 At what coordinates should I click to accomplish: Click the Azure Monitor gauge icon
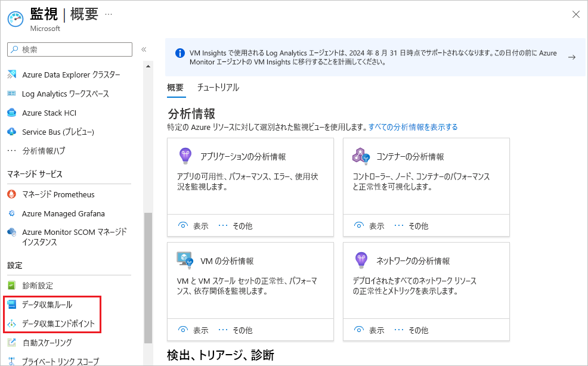tap(16, 18)
